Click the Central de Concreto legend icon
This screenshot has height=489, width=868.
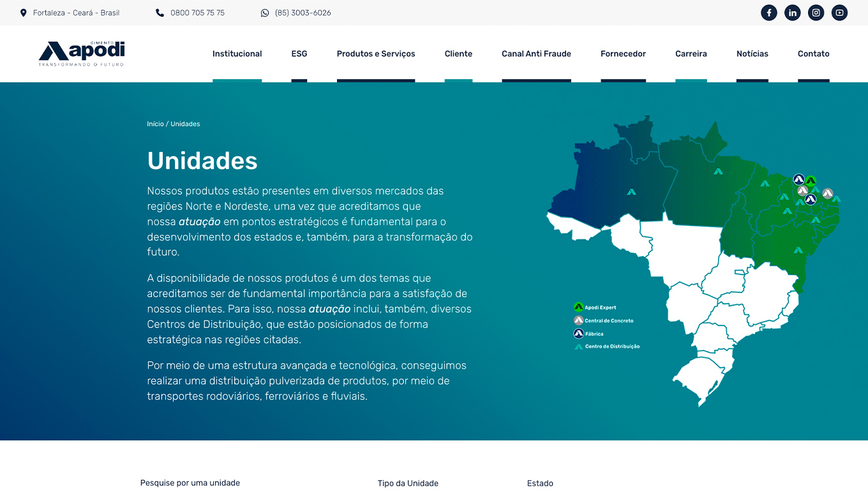(579, 320)
